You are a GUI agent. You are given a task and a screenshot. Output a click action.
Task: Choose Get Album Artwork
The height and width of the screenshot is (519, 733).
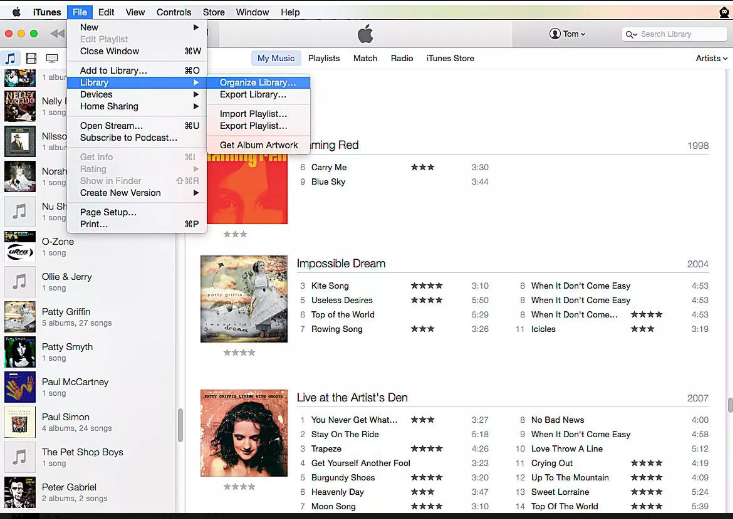pos(258,145)
